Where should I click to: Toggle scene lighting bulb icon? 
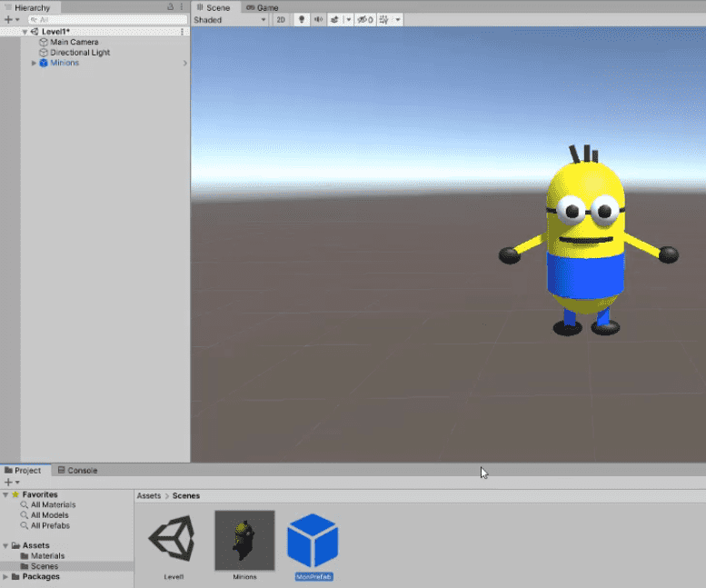coord(302,19)
